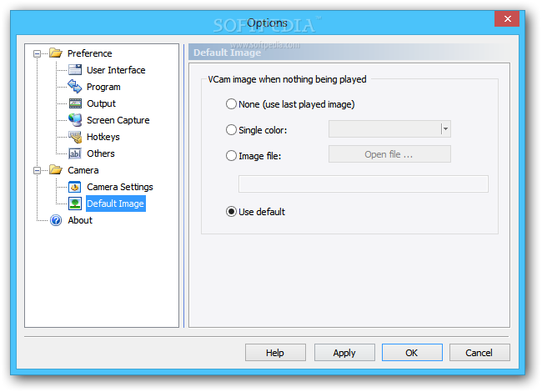This screenshot has height=392, width=542.
Task: Open the Screen Capture settings page
Action: (x=118, y=120)
